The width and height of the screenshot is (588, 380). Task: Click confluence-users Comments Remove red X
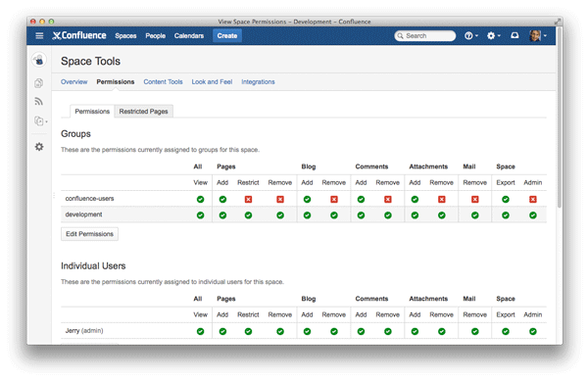388,200
